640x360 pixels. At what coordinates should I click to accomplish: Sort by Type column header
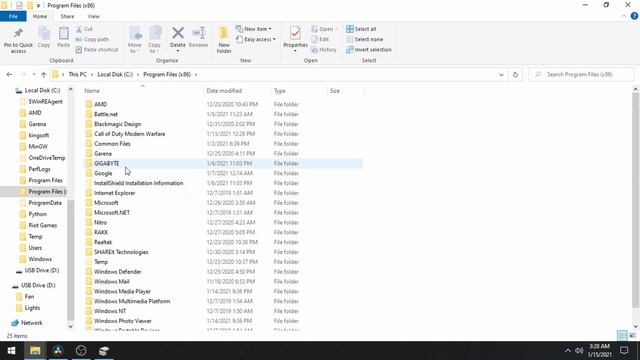[x=299, y=91]
